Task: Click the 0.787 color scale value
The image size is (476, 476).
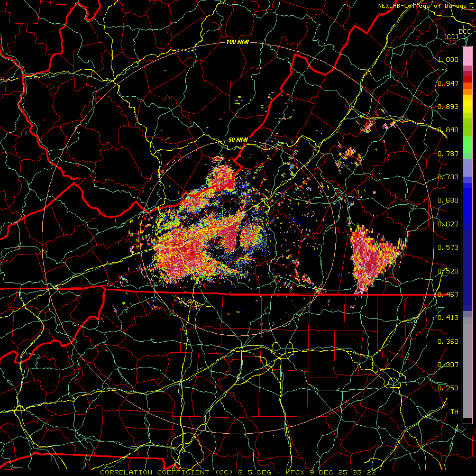Action: (448, 153)
